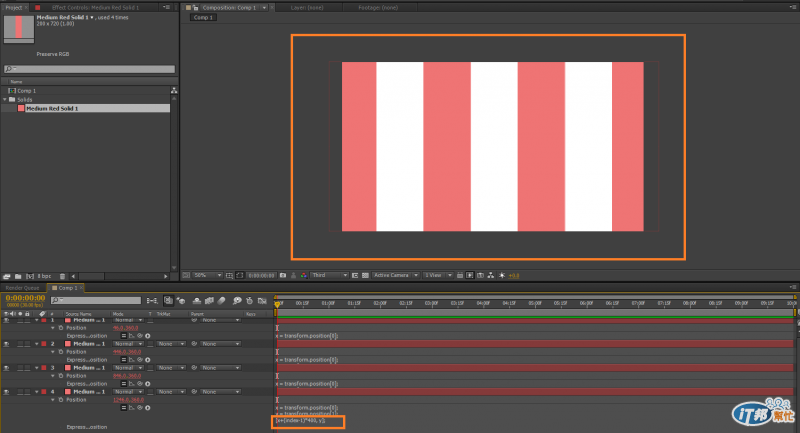
Task: Open the Third resolution dropdown
Action: pyautogui.click(x=330, y=275)
